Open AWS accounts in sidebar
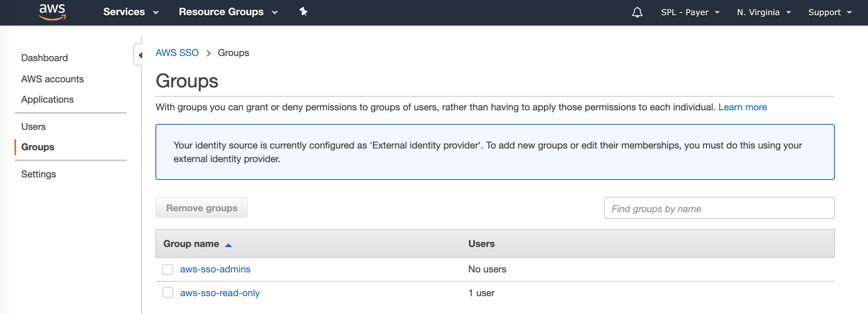Viewport: 868px width, 314px height. tap(53, 79)
